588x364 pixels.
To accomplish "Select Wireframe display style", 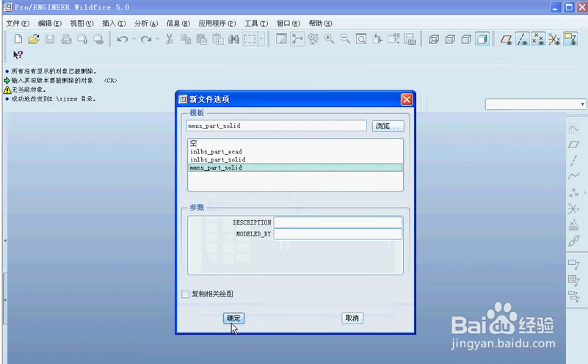I will pos(434,39).
